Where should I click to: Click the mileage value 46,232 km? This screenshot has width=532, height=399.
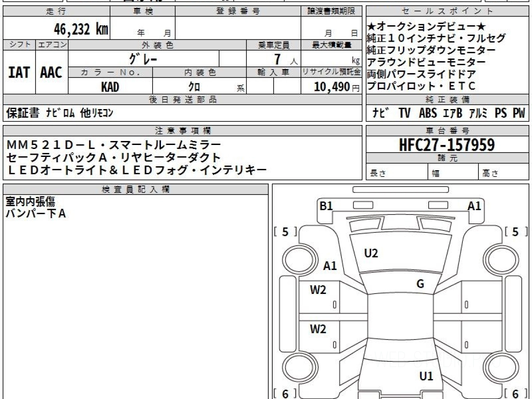pos(81,29)
